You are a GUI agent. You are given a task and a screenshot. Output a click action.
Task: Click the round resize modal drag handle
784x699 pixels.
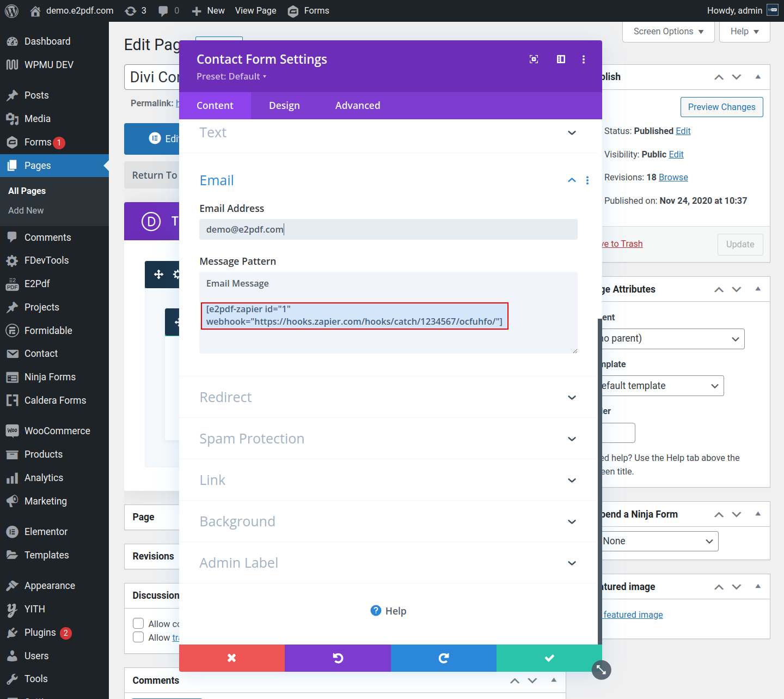[601, 670]
